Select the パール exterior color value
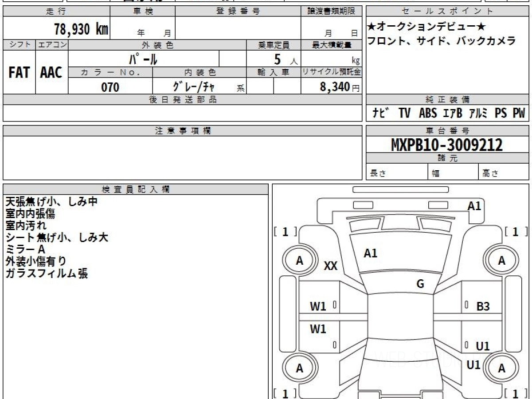The height and width of the screenshot is (399, 532). 143,59
